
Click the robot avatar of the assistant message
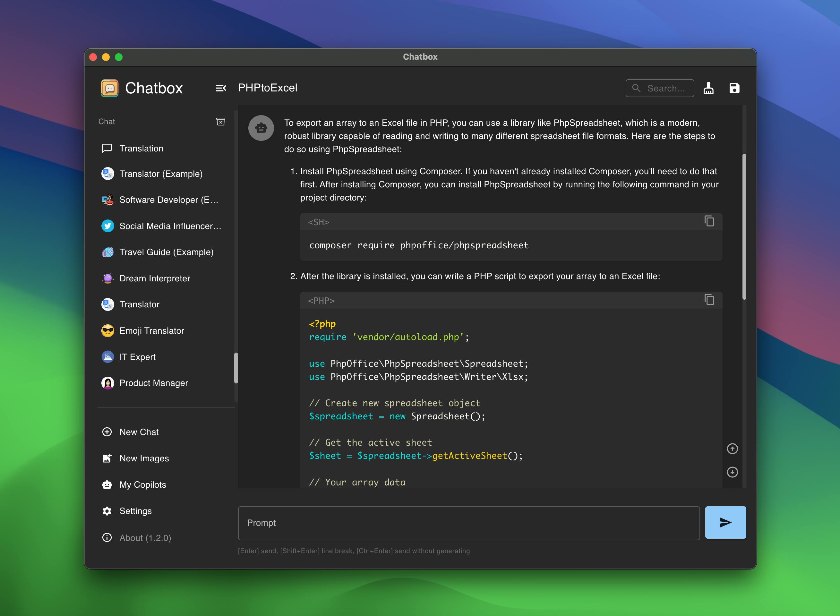click(x=261, y=128)
